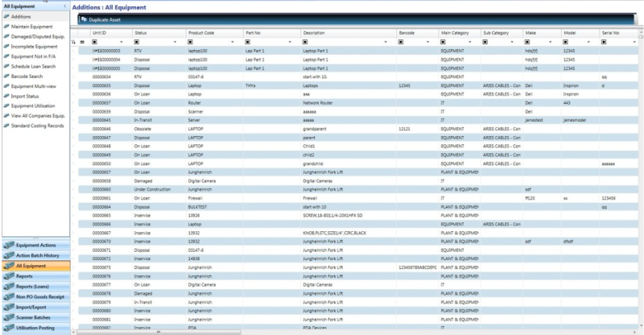
Task: Click the Maintain Equipment icon
Action: 6,27
